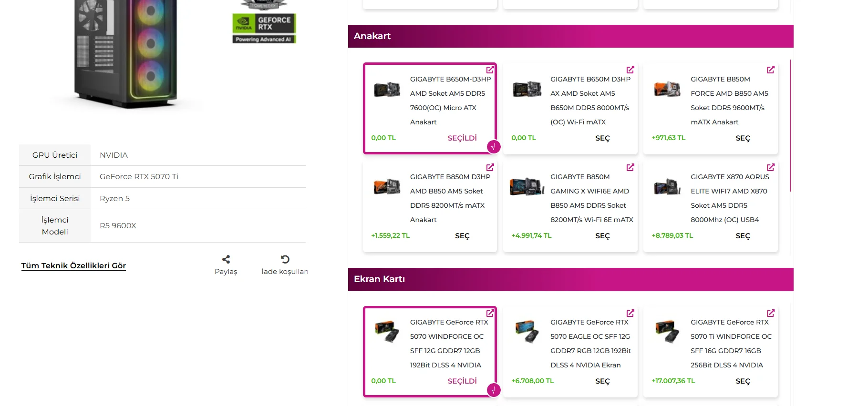This screenshot has height=406, width=868.
Task: Open external link for RTX 5070 WINDFORCE OC
Action: (x=490, y=313)
